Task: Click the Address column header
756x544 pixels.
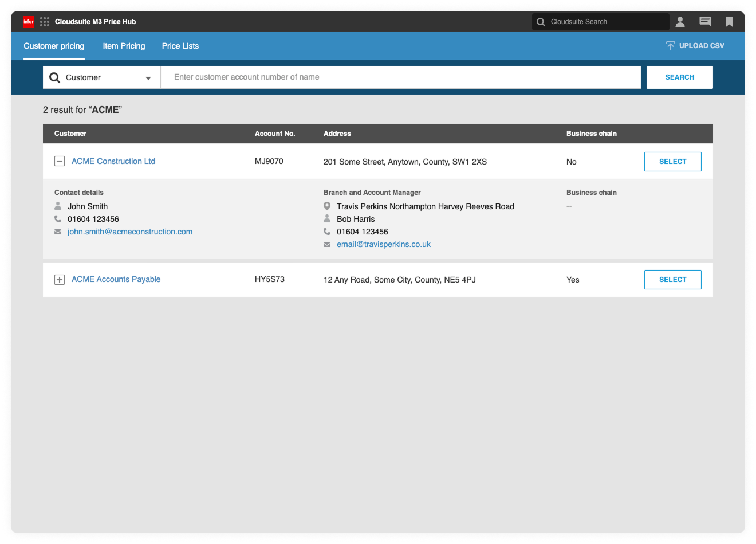Action: [x=337, y=134]
